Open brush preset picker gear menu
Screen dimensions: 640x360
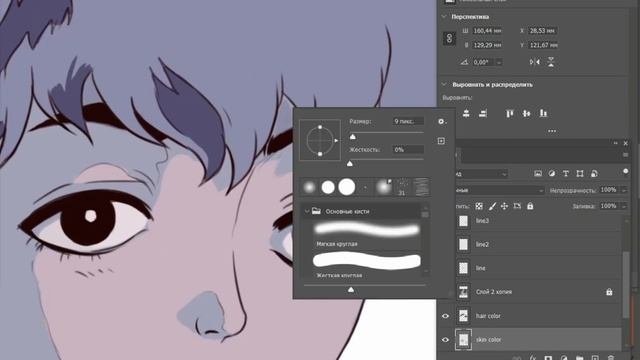[x=441, y=122]
